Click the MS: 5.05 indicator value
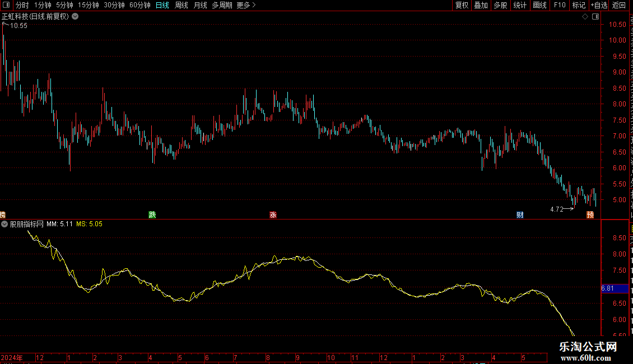The image size is (633, 364). coord(89,224)
